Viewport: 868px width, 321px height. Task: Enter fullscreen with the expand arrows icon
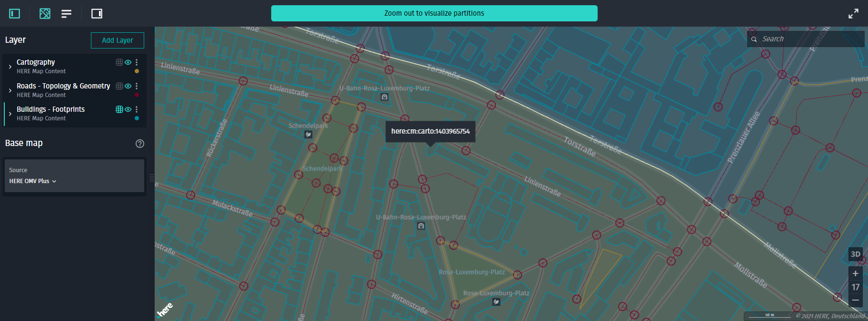[853, 14]
